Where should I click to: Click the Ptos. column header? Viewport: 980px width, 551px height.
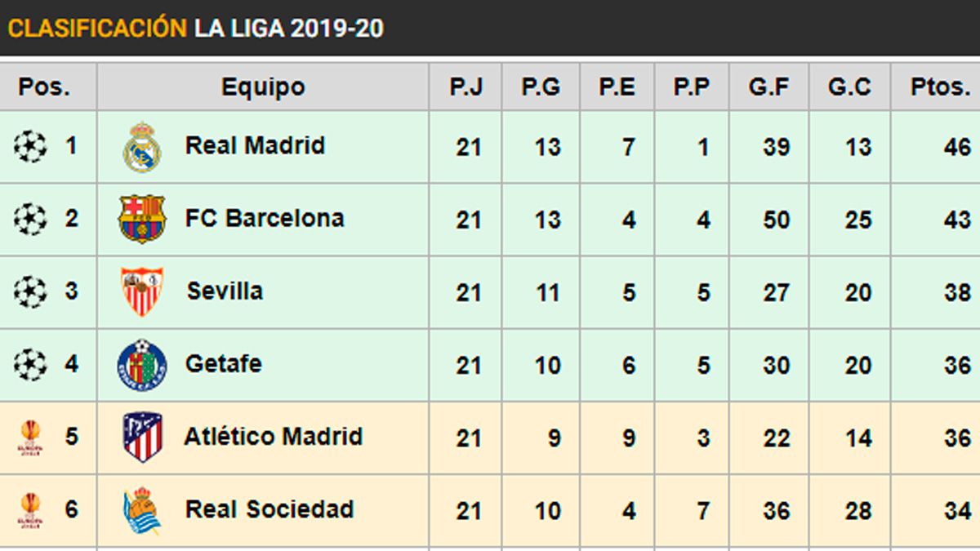940,87
